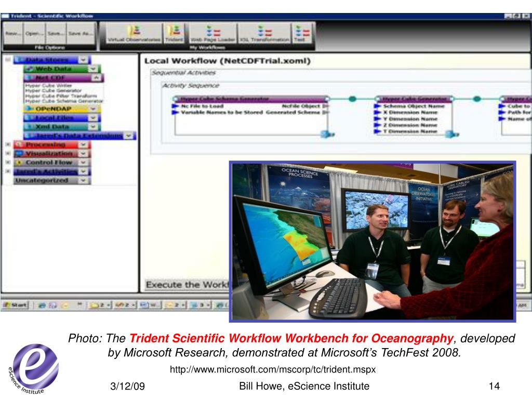The width and height of the screenshot is (532, 399).
Task: Click Variable Names to be Stored input arrow
Action: coord(176,112)
